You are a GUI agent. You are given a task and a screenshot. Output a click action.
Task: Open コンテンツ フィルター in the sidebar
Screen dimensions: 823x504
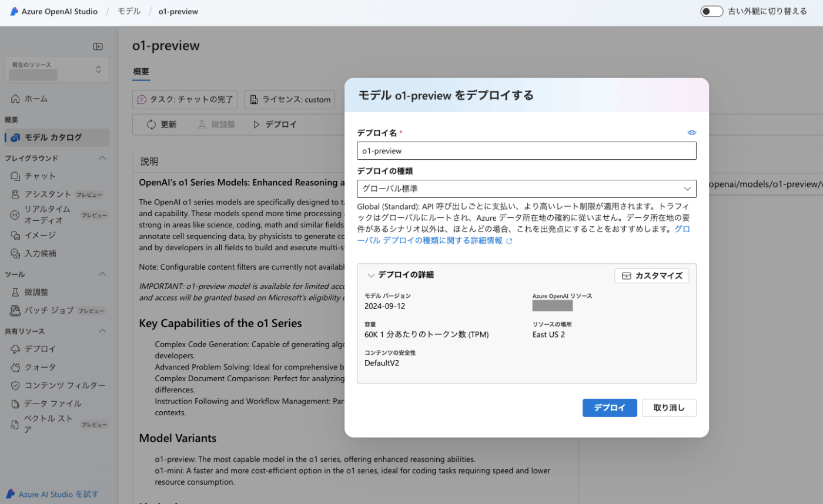58,385
